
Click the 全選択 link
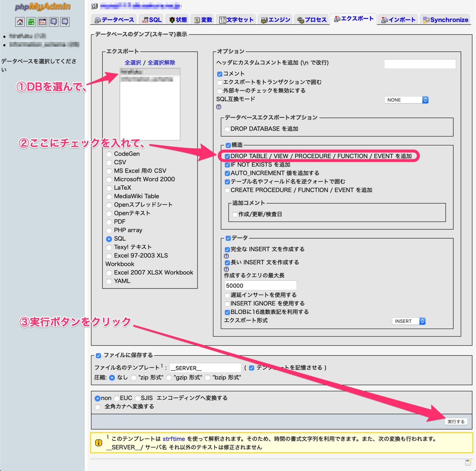(x=133, y=62)
